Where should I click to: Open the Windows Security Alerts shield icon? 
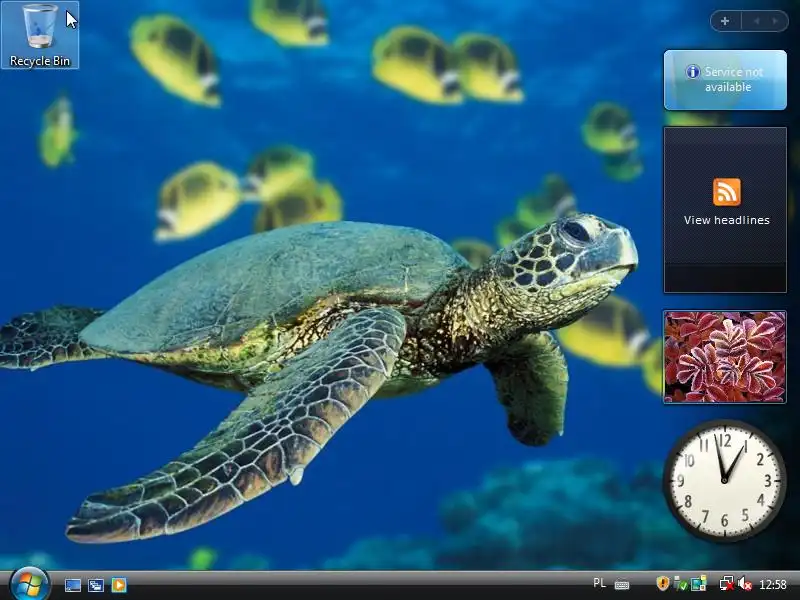tap(662, 583)
